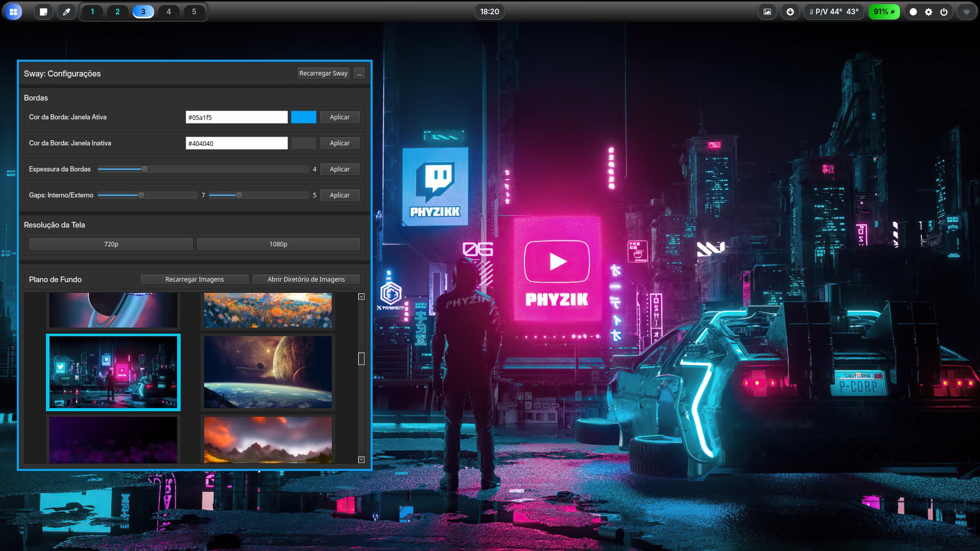Viewport: 980px width, 551px height.
Task: Click the 'Gaps: Interno/Externo' label
Action: (61, 195)
